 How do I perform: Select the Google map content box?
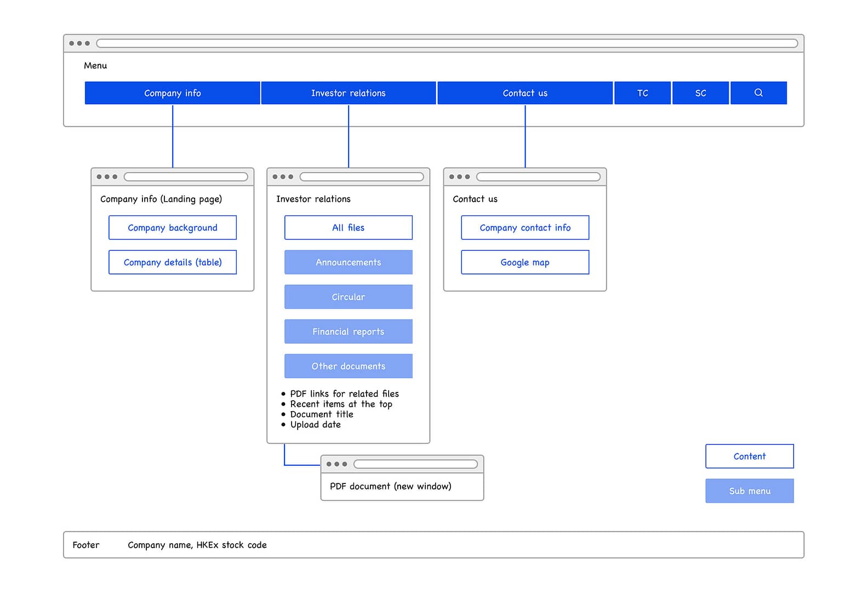pos(525,262)
